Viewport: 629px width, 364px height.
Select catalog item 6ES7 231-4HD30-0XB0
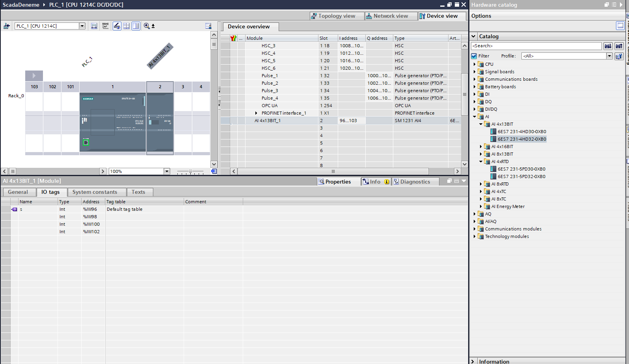tap(522, 132)
